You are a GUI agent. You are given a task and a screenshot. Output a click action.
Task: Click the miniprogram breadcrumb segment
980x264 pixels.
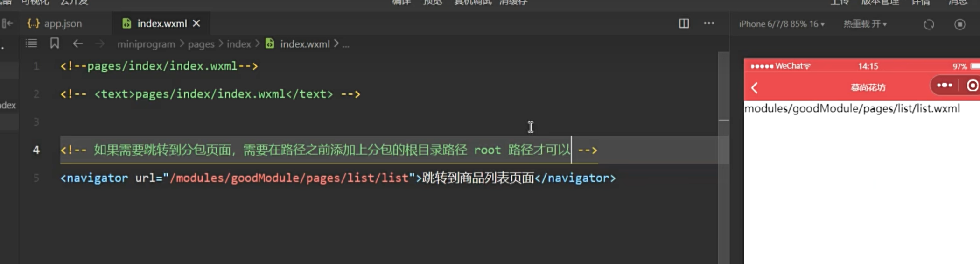[146, 44]
